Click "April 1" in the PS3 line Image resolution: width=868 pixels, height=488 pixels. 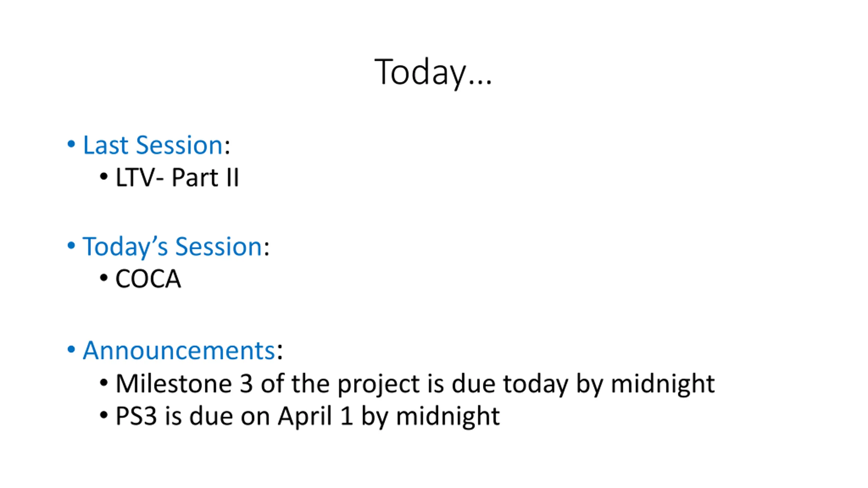[x=316, y=416]
